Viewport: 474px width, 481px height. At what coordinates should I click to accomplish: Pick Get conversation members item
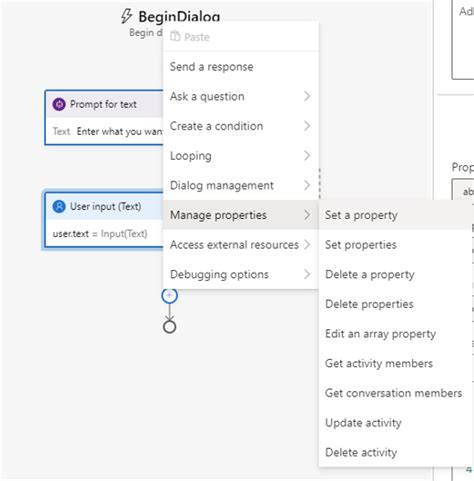pos(396,393)
